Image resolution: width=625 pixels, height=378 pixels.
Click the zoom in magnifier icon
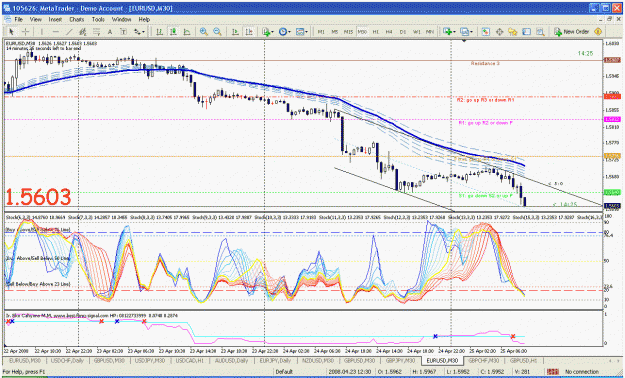click(204, 32)
